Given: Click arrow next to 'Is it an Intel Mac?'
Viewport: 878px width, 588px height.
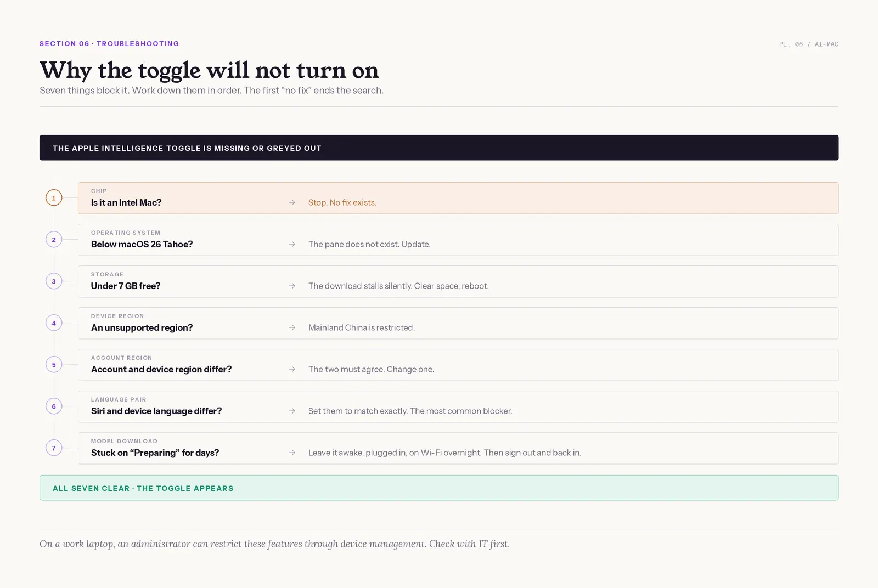Looking at the screenshot, I should point(292,203).
